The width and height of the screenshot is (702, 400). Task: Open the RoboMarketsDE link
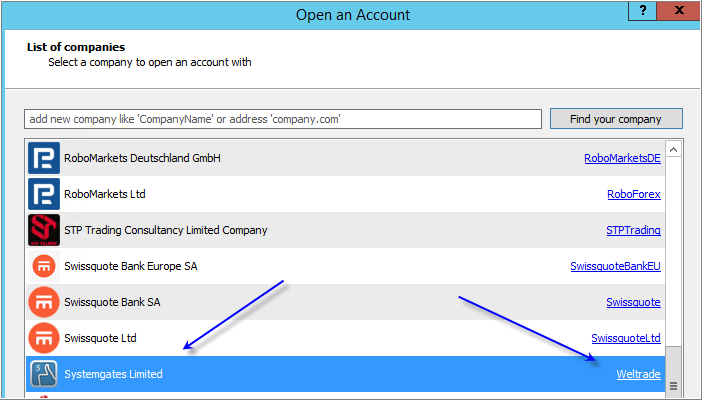click(622, 158)
